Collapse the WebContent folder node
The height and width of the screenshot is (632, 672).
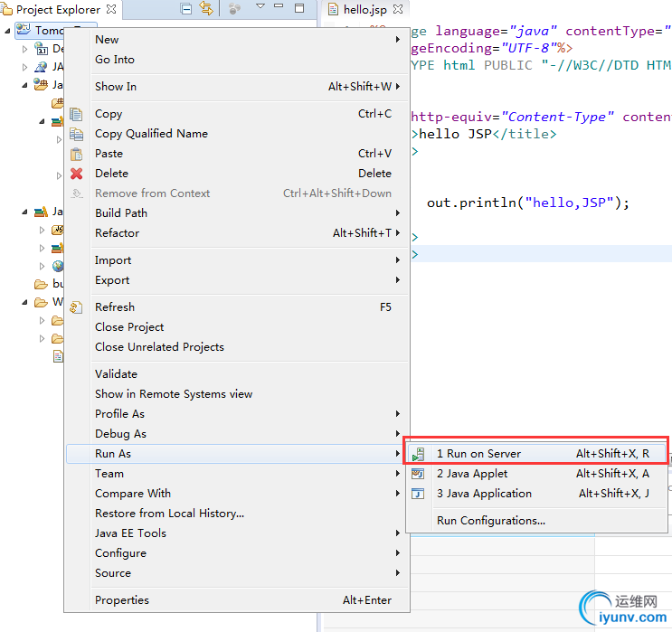pyautogui.click(x=24, y=302)
